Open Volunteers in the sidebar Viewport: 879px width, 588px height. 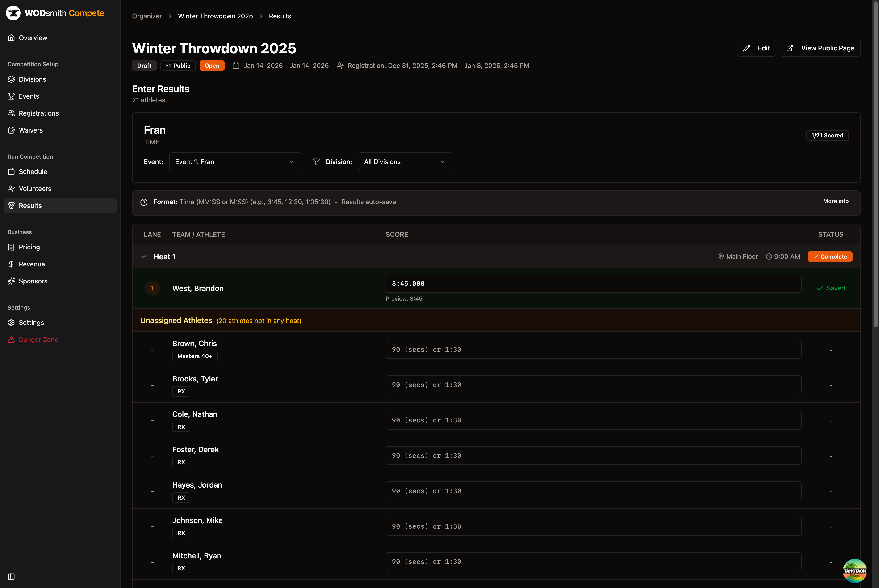point(60,188)
